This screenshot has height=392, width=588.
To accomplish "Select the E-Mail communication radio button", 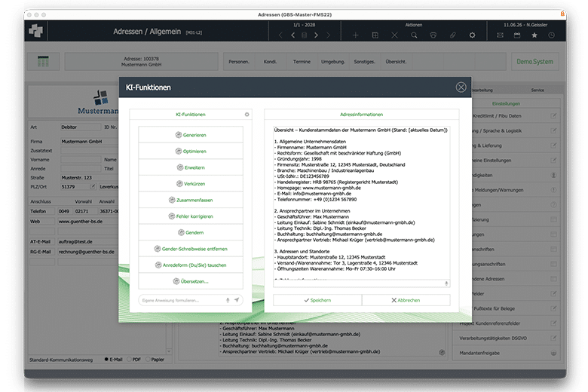I will [x=106, y=360].
